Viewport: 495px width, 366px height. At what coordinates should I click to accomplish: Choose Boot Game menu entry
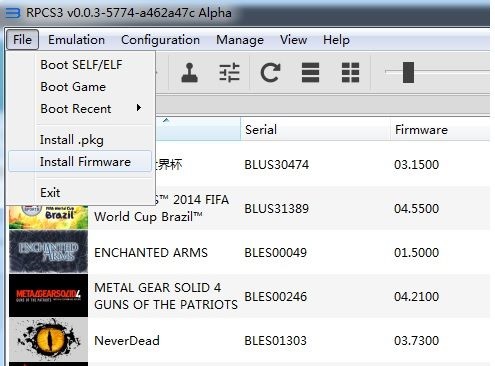[x=81, y=87]
